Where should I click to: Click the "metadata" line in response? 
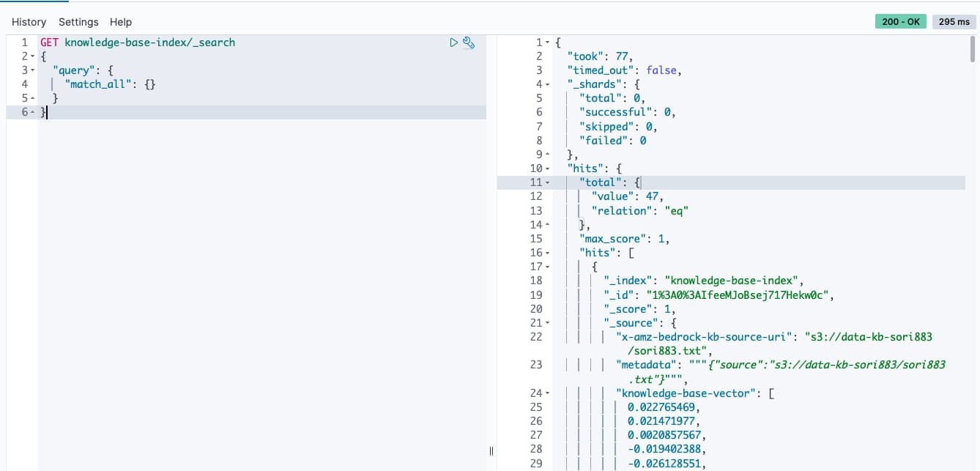coord(781,371)
